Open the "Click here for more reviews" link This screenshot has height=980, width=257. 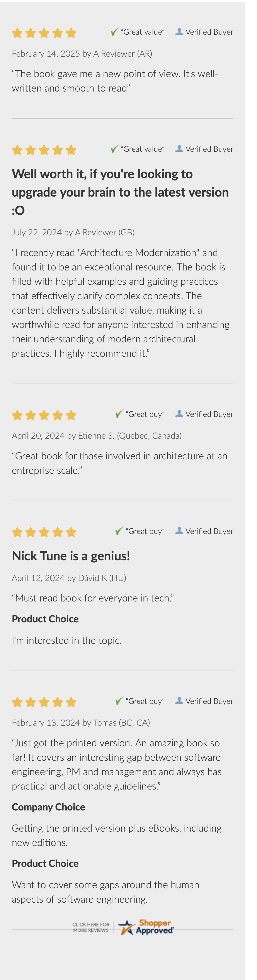pyautogui.click(x=91, y=927)
